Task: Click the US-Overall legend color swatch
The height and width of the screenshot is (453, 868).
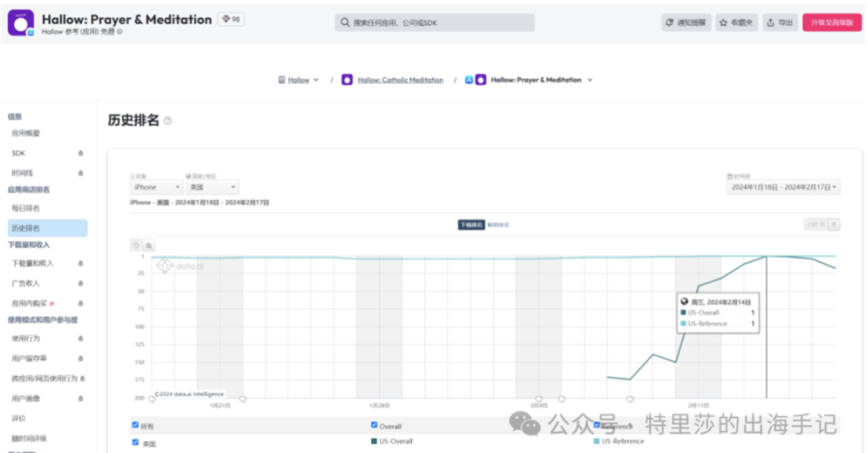Action: [x=374, y=441]
